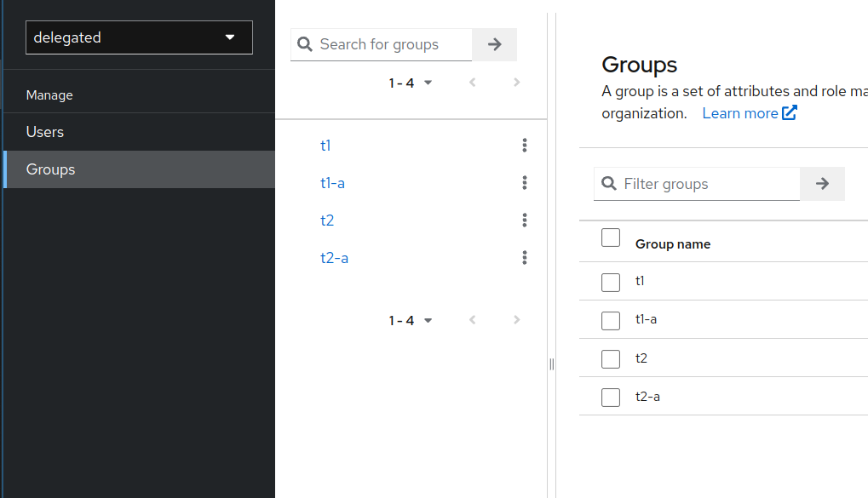Switch to the Users section
868x498 pixels.
44,132
